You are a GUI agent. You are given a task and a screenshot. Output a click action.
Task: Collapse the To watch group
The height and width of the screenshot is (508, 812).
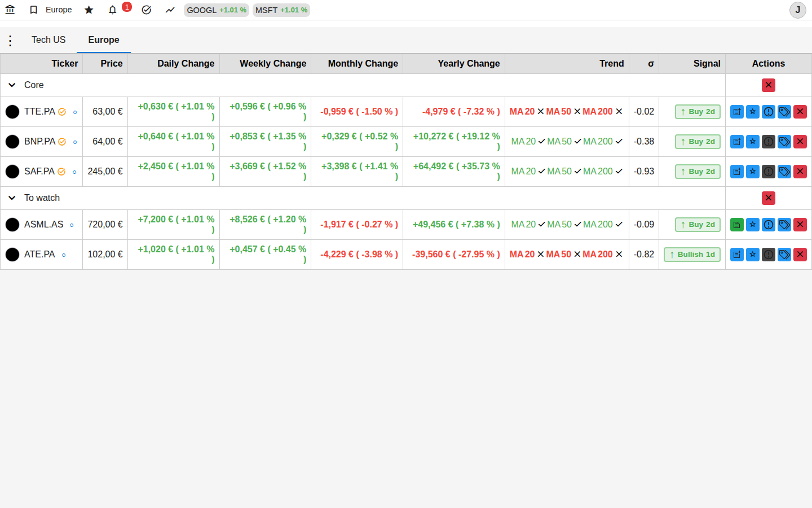[x=12, y=198]
